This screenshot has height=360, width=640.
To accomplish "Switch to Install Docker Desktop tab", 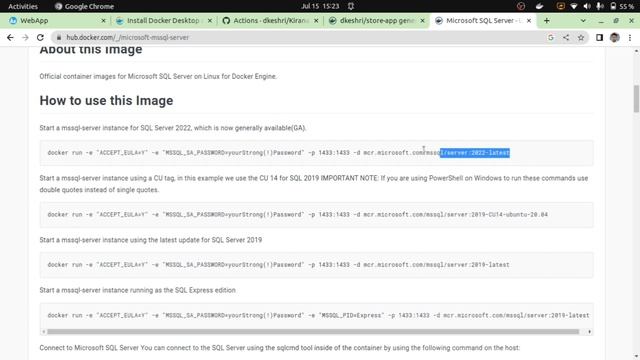I will coord(163,20).
